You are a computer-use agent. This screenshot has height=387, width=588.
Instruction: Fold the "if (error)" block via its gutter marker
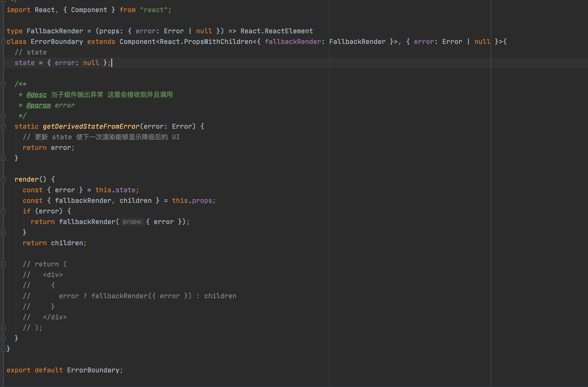point(4,211)
